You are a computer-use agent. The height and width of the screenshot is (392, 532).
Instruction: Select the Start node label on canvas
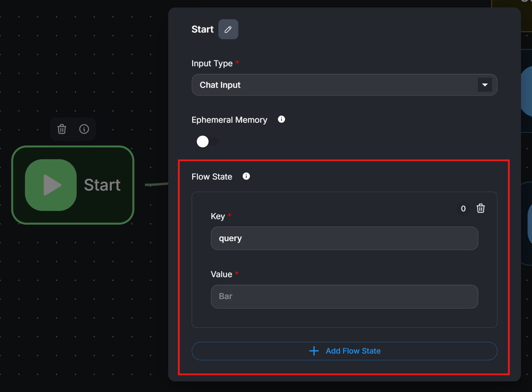point(102,185)
